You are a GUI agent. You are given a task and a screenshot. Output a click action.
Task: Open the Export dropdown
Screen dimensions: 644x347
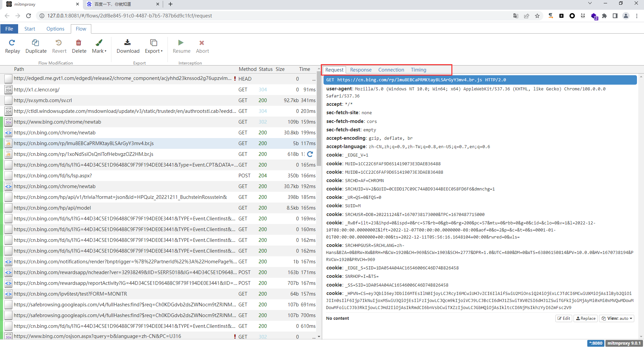click(x=154, y=47)
